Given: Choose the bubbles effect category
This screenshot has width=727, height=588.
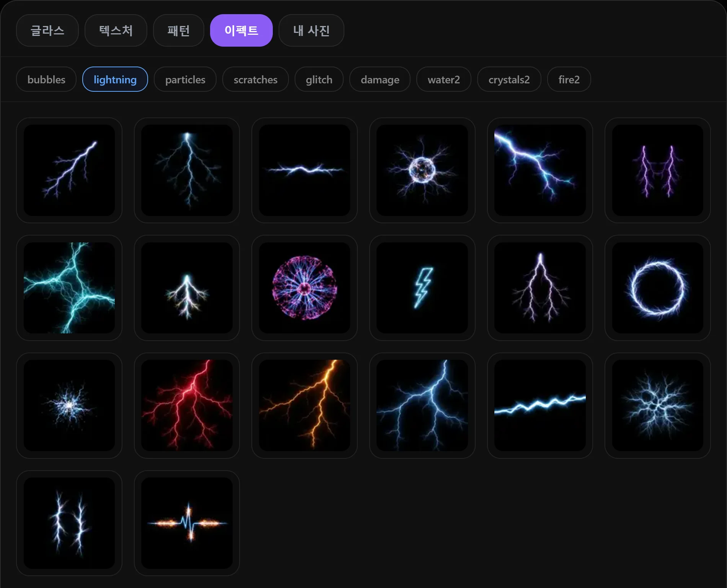Looking at the screenshot, I should [46, 80].
